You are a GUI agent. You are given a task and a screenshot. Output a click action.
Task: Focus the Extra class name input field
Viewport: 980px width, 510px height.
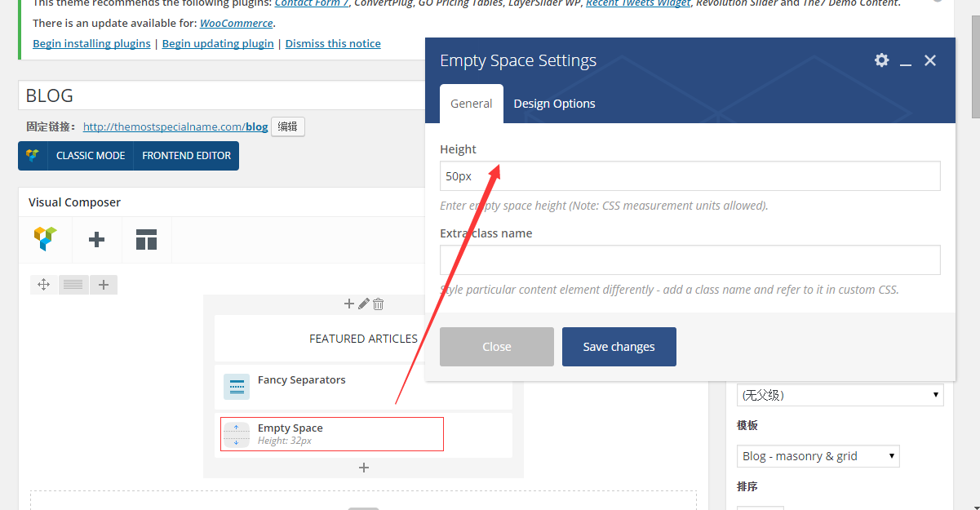690,260
